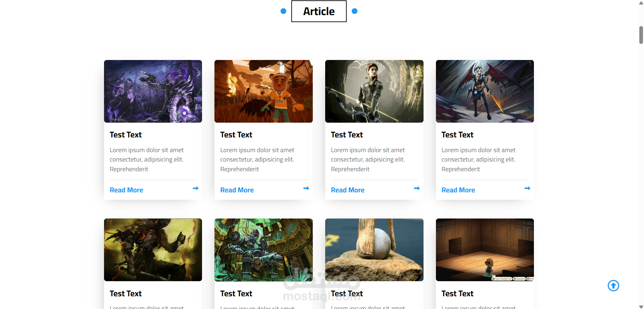
Task: Open the purple armored warrior thumbnail
Action: [x=153, y=91]
